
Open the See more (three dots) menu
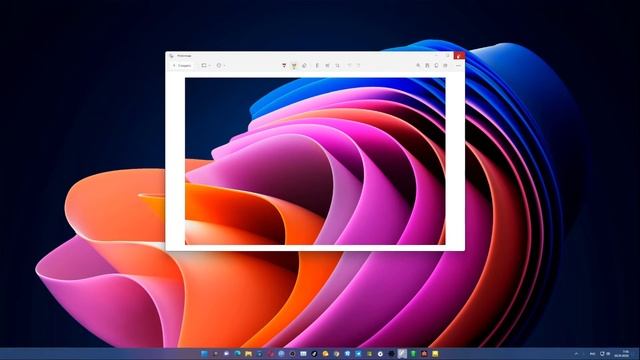point(458,65)
